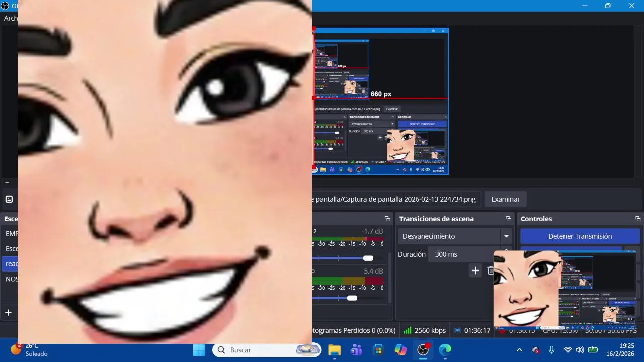The image size is (644, 362).
Task: Open the weather widget showing 26°C
Action: 29,350
